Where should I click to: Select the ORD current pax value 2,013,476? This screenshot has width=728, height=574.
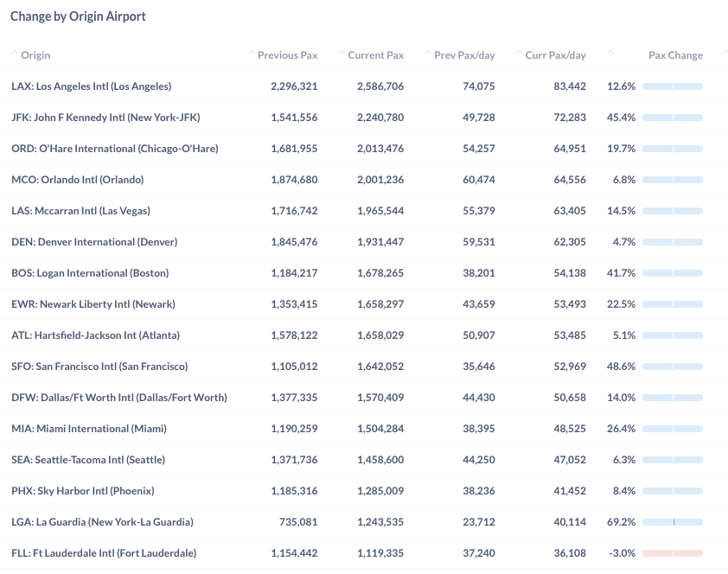click(380, 149)
